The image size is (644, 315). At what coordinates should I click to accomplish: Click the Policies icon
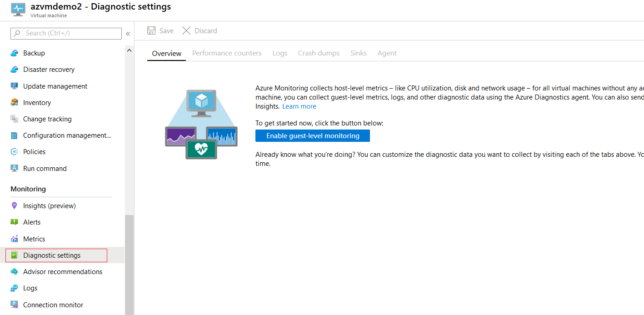[14, 152]
